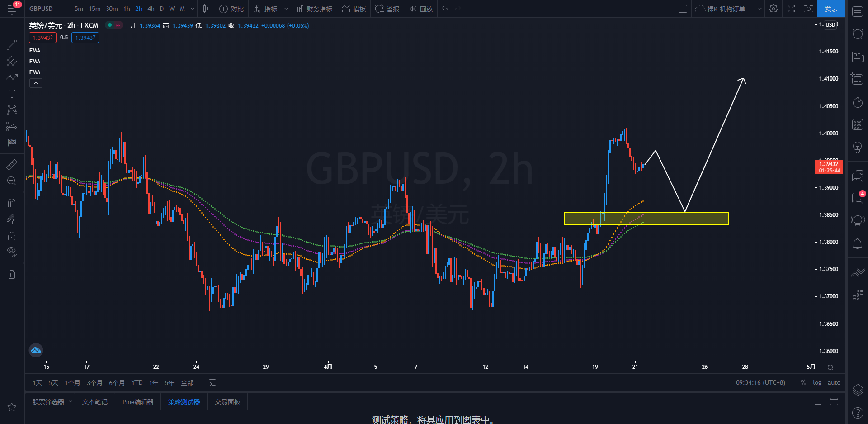Expand the timeframe interval dropdown arrow

193,9
